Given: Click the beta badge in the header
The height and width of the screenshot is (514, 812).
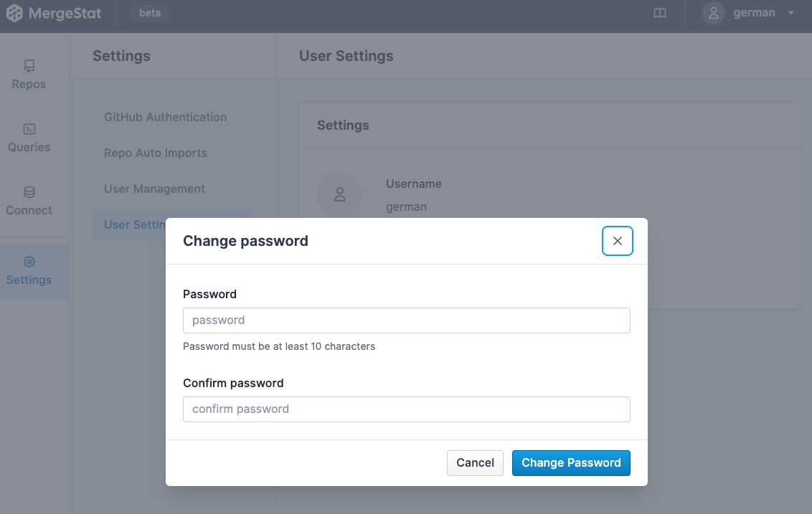Looking at the screenshot, I should pyautogui.click(x=148, y=13).
